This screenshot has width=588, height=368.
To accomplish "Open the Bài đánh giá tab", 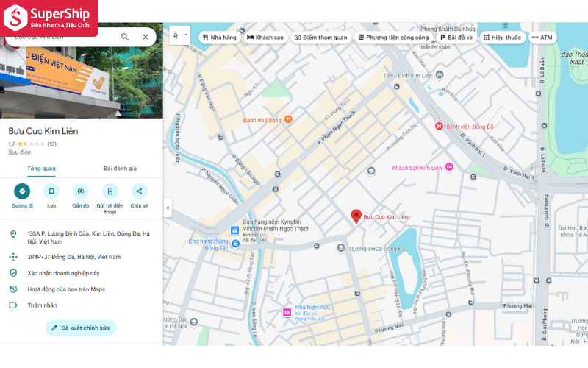I will coord(120,169).
